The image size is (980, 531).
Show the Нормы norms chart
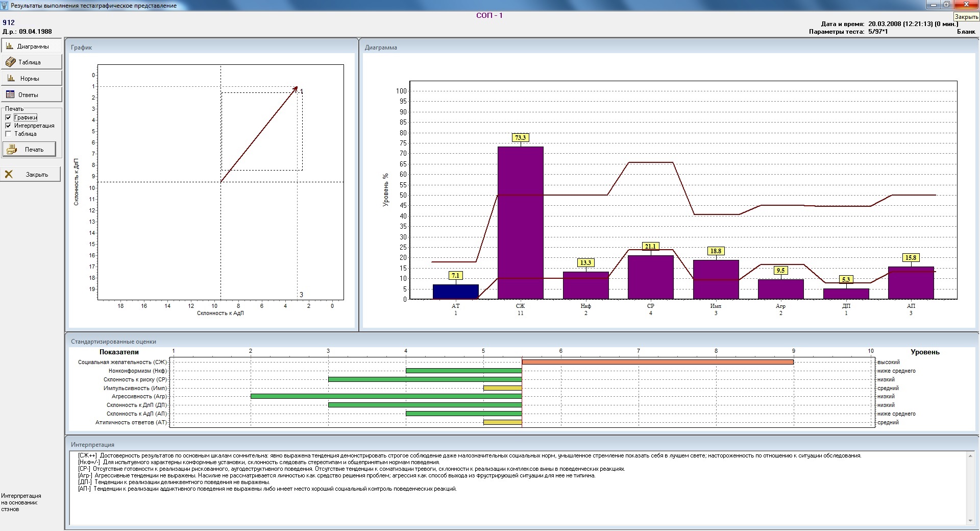pyautogui.click(x=31, y=79)
